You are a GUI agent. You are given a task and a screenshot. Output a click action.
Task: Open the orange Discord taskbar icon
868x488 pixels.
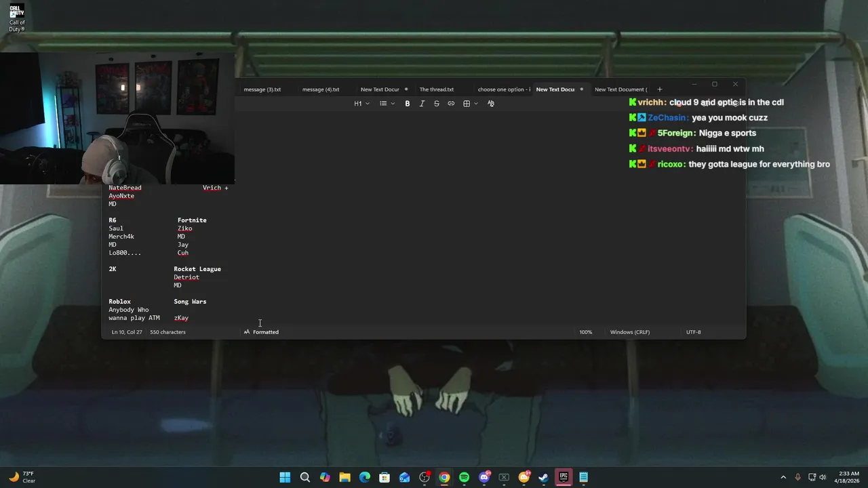pos(524,477)
